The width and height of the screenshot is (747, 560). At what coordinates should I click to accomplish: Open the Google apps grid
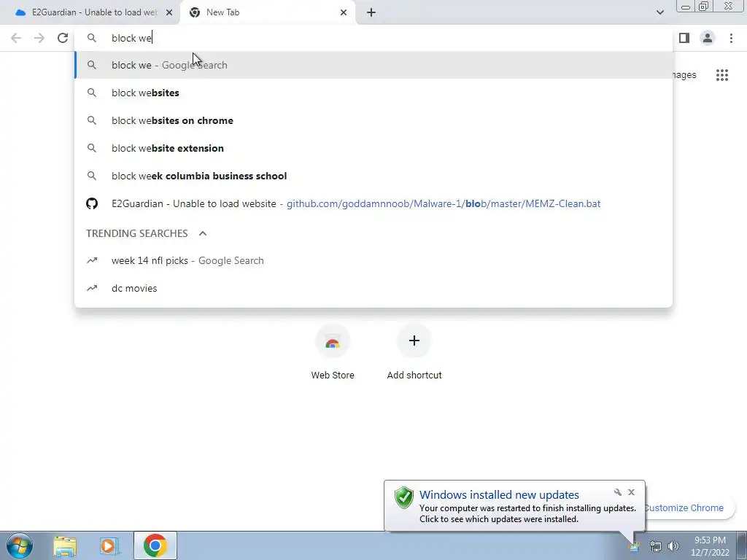pyautogui.click(x=722, y=75)
